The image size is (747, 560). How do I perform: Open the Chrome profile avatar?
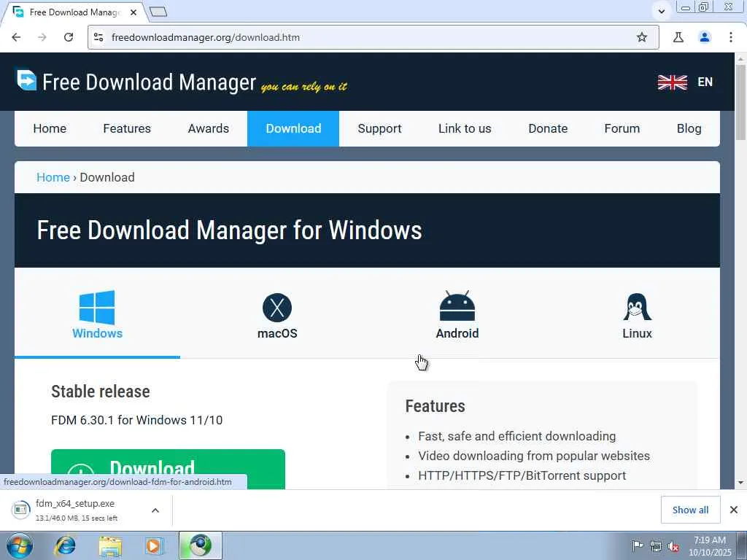click(x=705, y=37)
